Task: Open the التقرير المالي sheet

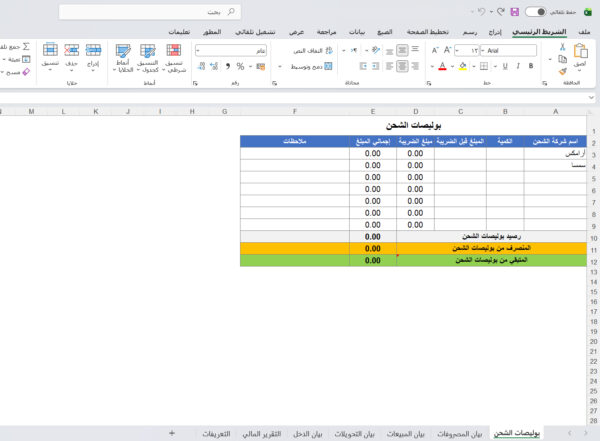Action: pyautogui.click(x=262, y=433)
